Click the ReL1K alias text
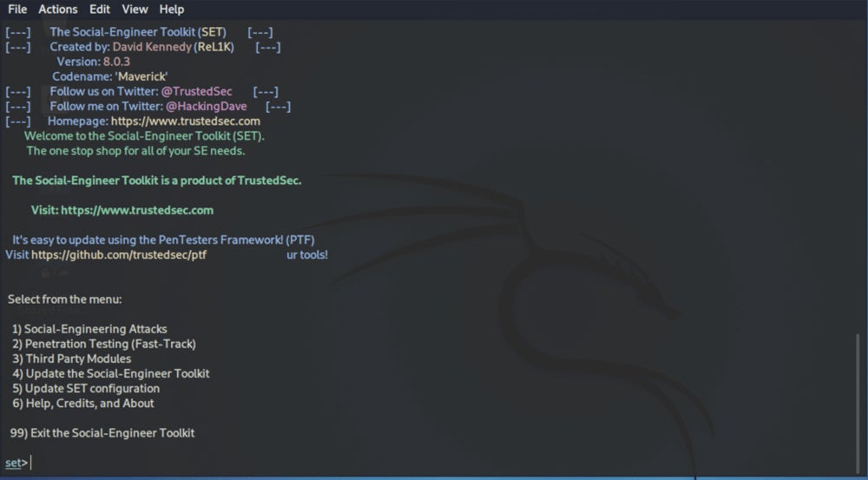This screenshot has height=480, width=868. pos(214,47)
